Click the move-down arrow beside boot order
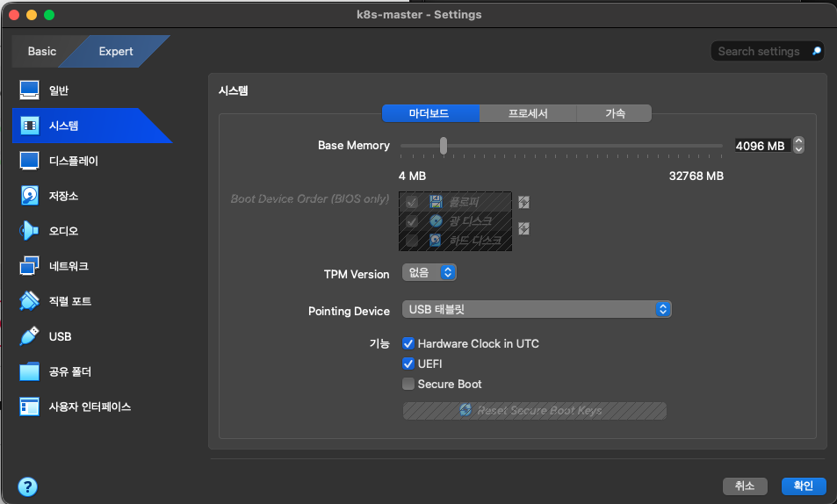 coord(523,228)
